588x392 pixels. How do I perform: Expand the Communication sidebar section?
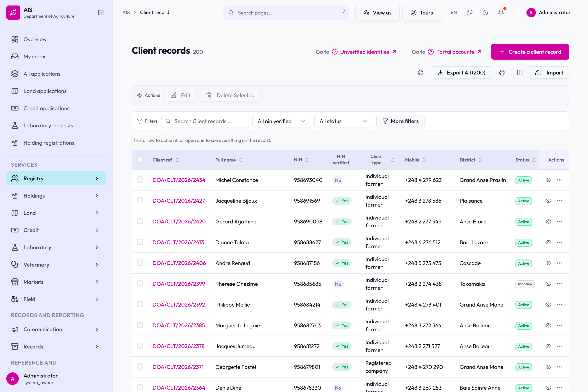coord(56,329)
